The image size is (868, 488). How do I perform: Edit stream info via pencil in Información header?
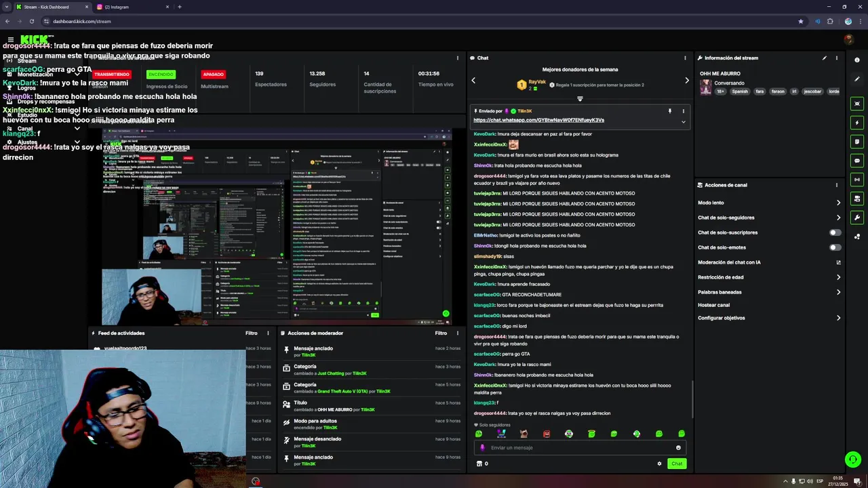825,58
